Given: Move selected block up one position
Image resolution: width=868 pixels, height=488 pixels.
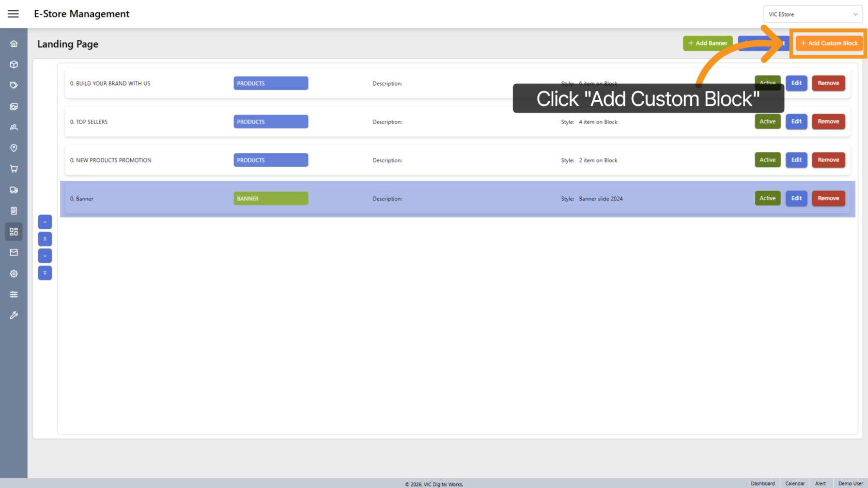Looking at the screenshot, I should pos(45,222).
